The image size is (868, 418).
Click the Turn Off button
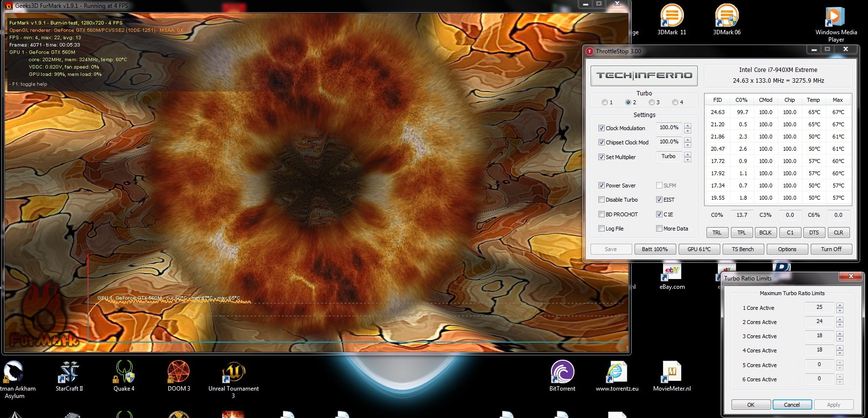[x=831, y=249]
